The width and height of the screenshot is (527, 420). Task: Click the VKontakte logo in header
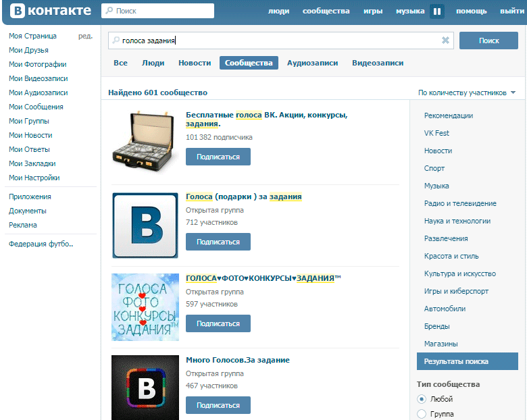click(51, 11)
